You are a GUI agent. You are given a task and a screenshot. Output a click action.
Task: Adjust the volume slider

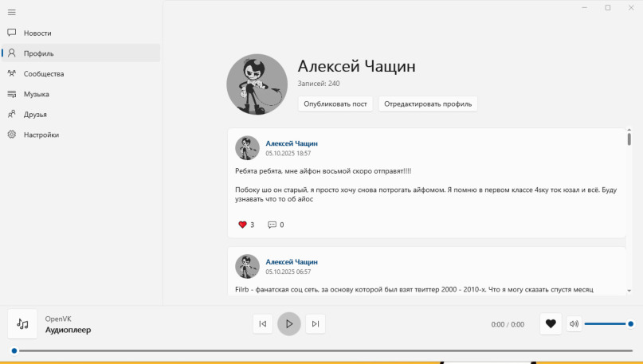(x=608, y=324)
